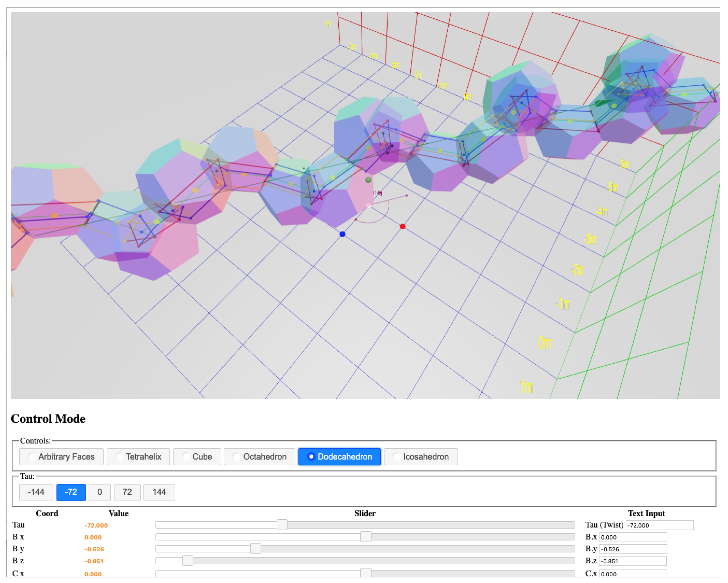Click the Tau slider handle

(x=282, y=525)
